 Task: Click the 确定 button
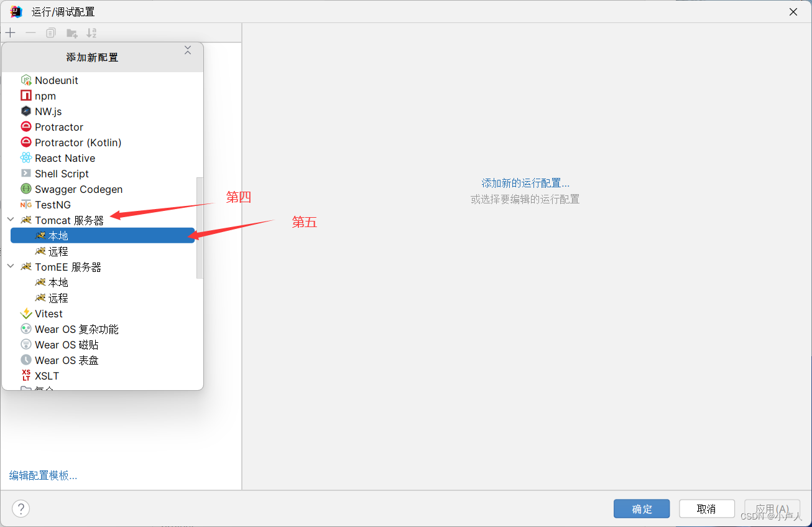click(x=642, y=509)
